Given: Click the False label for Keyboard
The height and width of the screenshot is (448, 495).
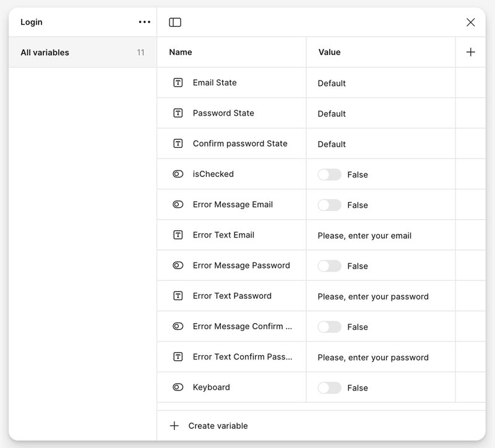Looking at the screenshot, I should click(358, 388).
